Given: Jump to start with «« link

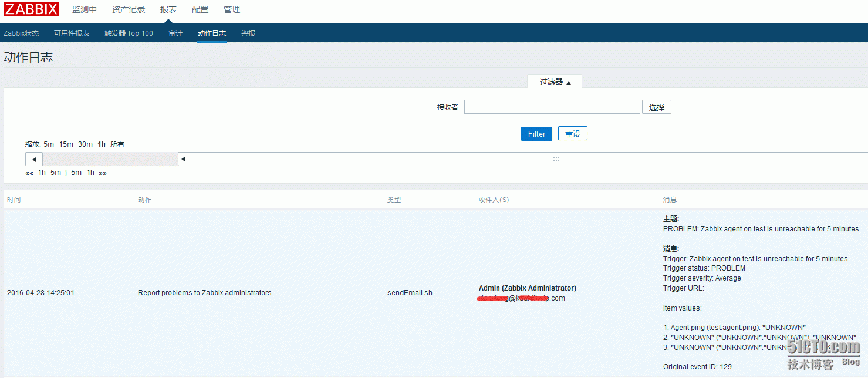Looking at the screenshot, I should pyautogui.click(x=29, y=173).
